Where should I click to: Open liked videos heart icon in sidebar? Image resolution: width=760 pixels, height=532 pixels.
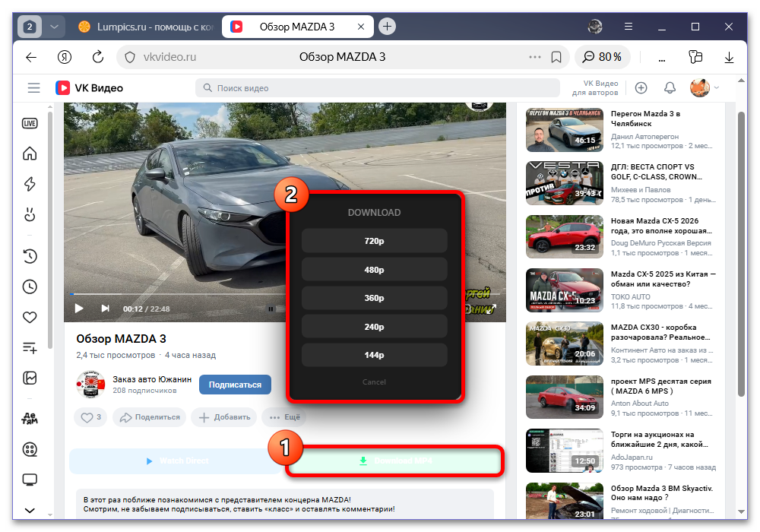coord(30,318)
